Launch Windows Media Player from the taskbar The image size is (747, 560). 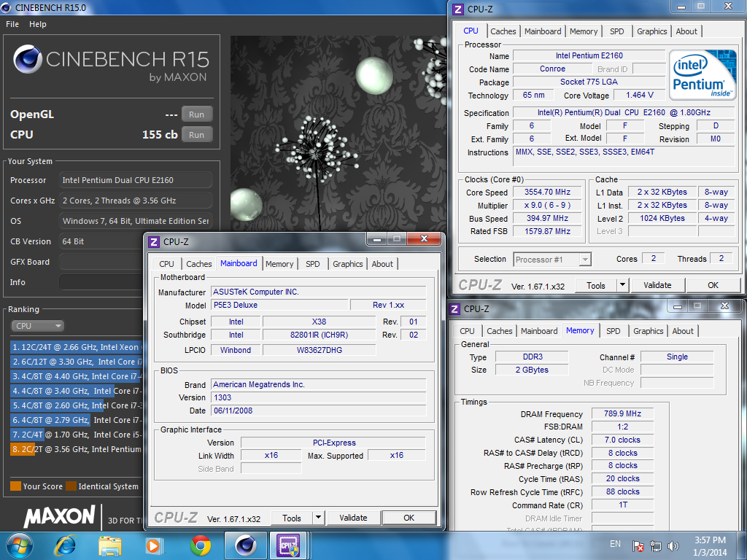[x=154, y=545]
